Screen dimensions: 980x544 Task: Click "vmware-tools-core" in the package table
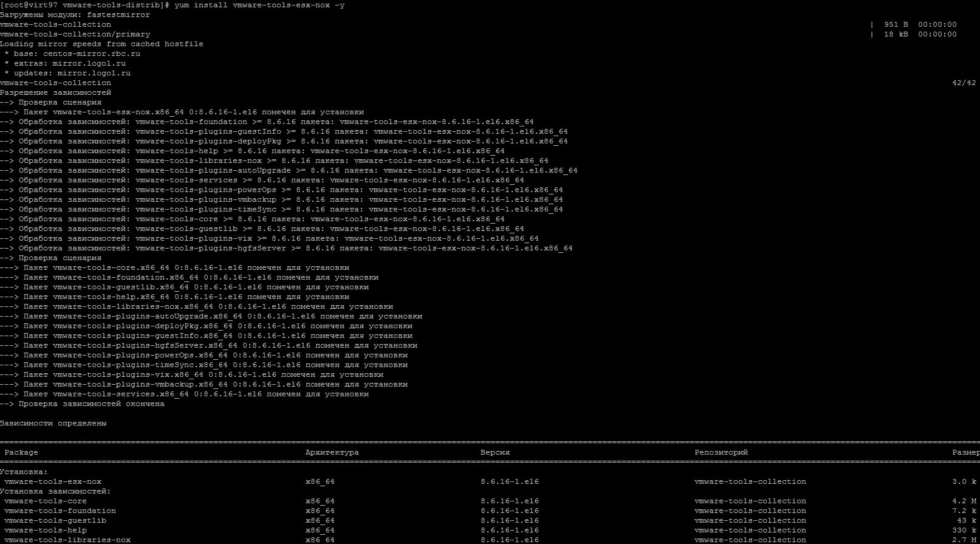(x=46, y=501)
